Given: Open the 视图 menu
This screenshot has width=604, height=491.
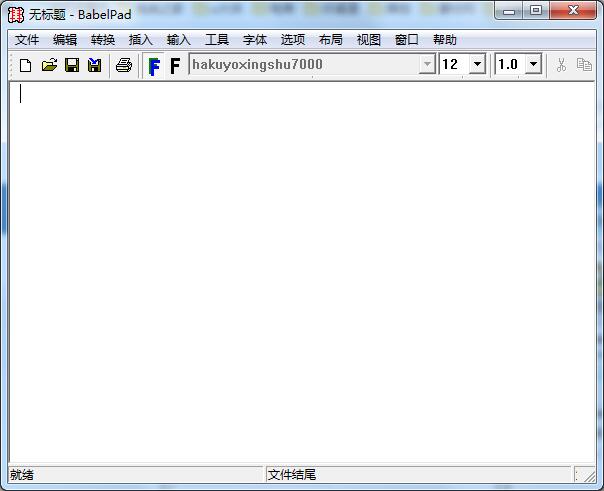Looking at the screenshot, I should coord(369,40).
